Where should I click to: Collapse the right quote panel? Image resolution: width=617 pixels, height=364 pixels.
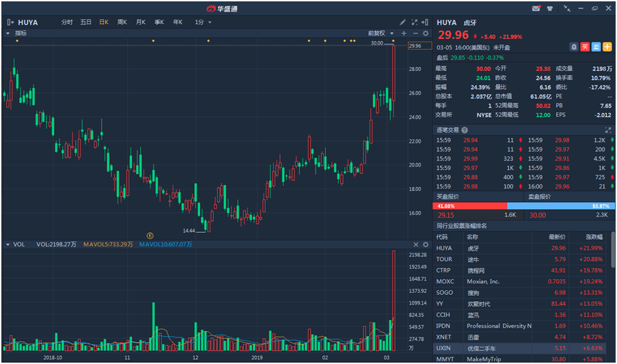point(425,22)
